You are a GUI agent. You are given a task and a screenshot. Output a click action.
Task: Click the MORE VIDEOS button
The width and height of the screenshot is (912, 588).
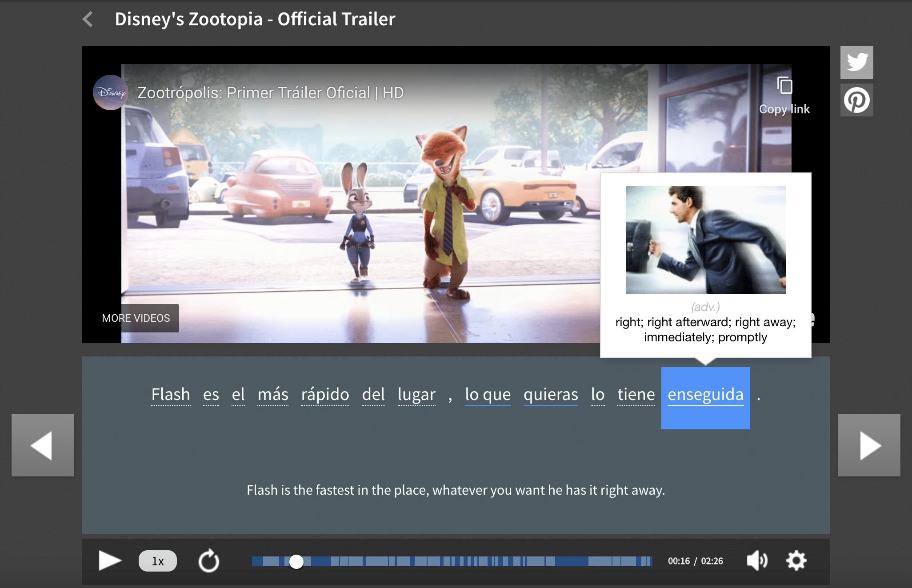pyautogui.click(x=136, y=318)
